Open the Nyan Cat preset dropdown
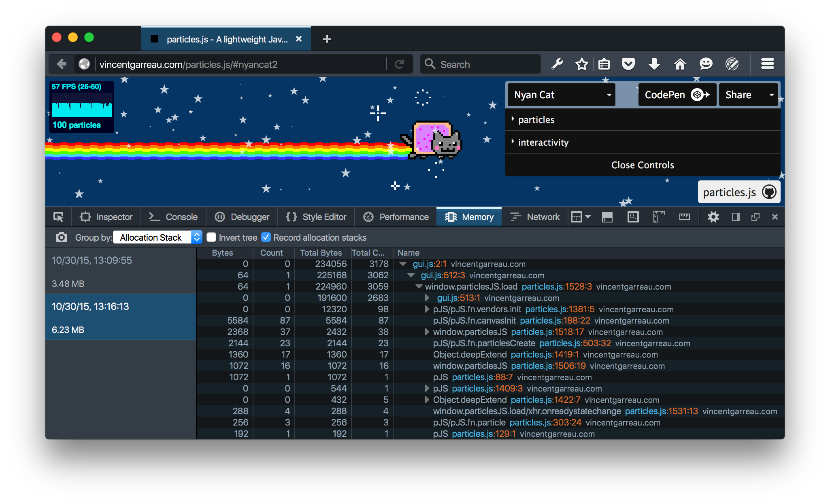The image size is (830, 504). (x=561, y=95)
